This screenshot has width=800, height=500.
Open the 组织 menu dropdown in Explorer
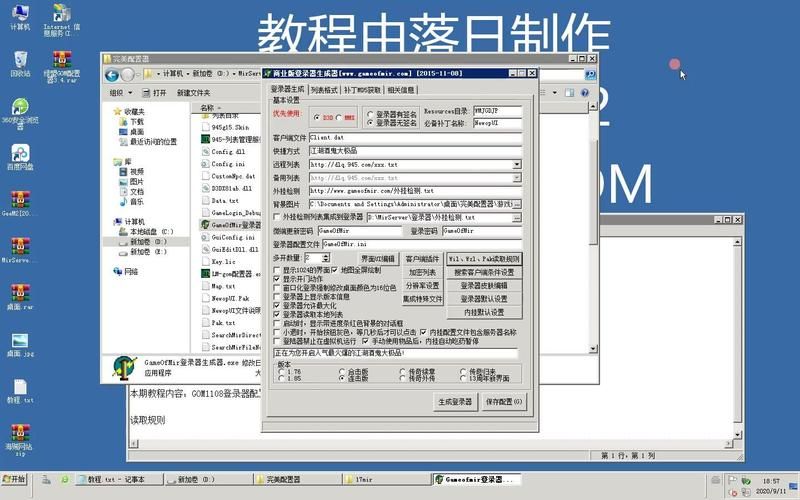pyautogui.click(x=121, y=92)
